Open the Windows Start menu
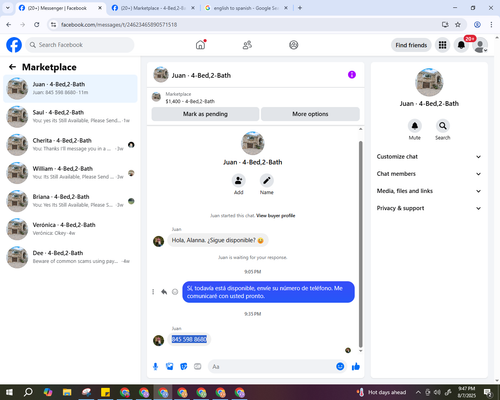The image size is (500, 400). pyautogui.click(x=9, y=392)
